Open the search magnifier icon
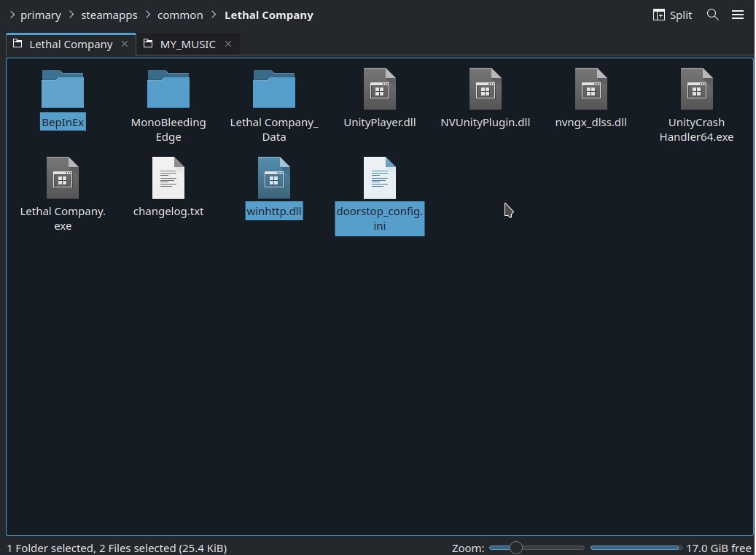756x555 pixels. (712, 15)
